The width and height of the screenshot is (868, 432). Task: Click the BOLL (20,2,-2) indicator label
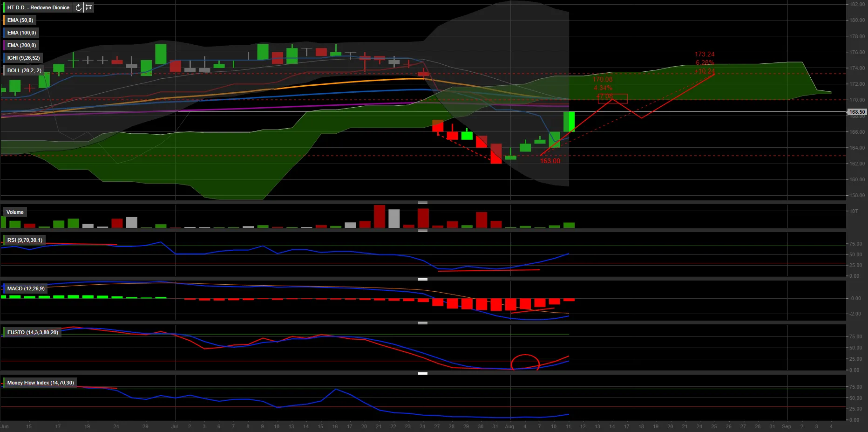coord(24,70)
